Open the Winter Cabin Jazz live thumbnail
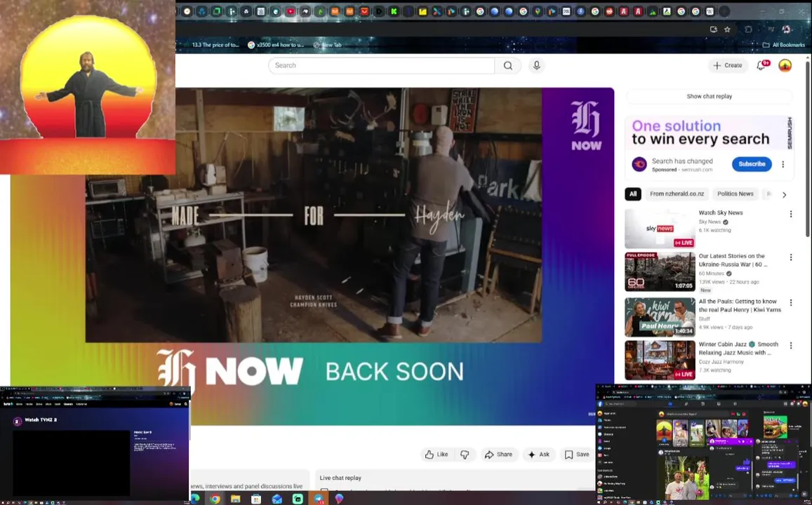Viewport: 812px width, 505px height. tap(660, 360)
